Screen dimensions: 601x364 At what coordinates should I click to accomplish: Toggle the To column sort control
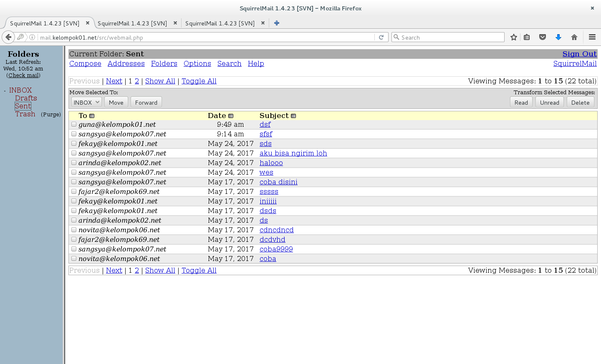[91, 115]
